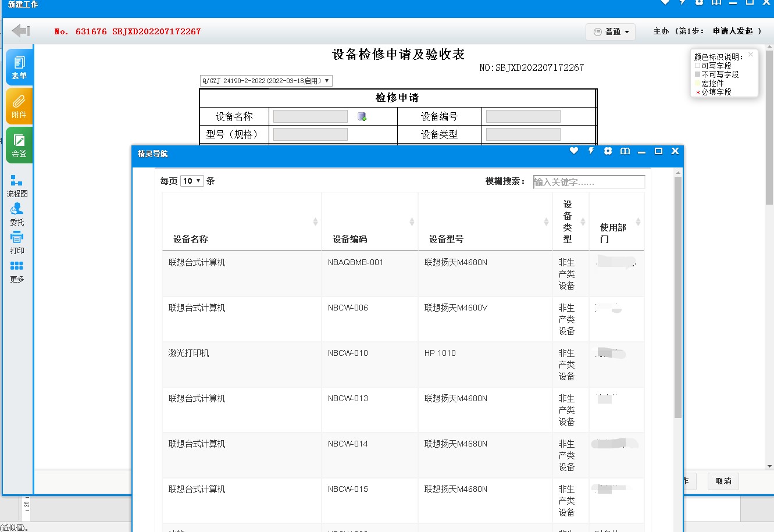774x532 pixels.
Task: Select the row with code NBCW-014
Action: [403, 455]
